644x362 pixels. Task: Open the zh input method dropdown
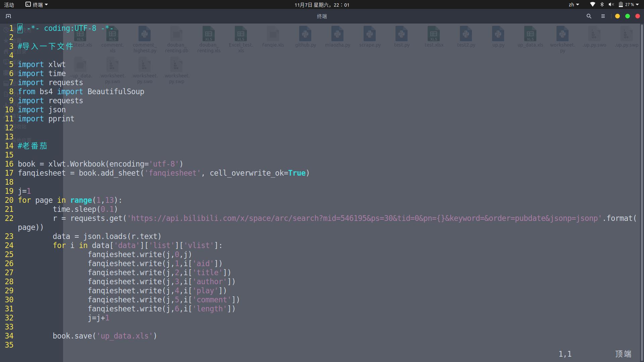(574, 5)
